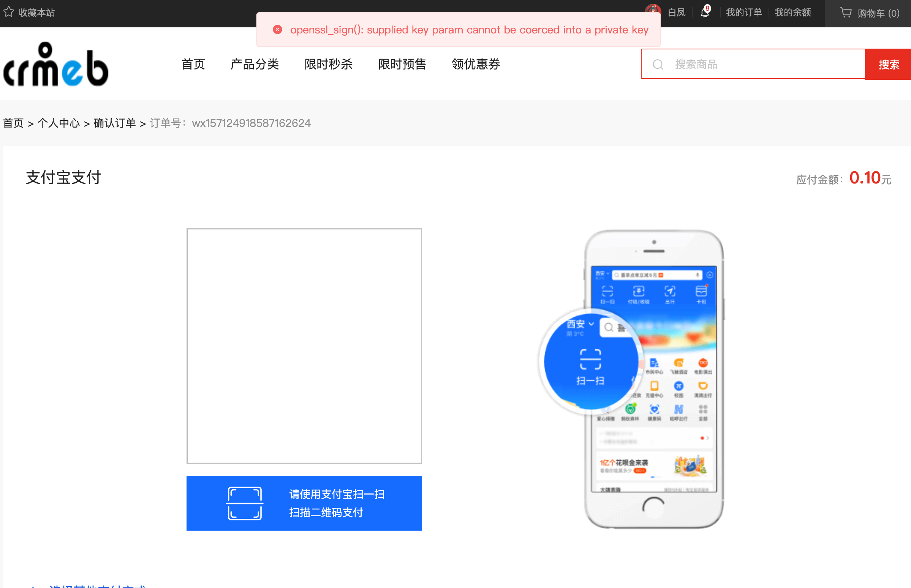
Task: Click the crmeb logo
Action: coord(56,64)
